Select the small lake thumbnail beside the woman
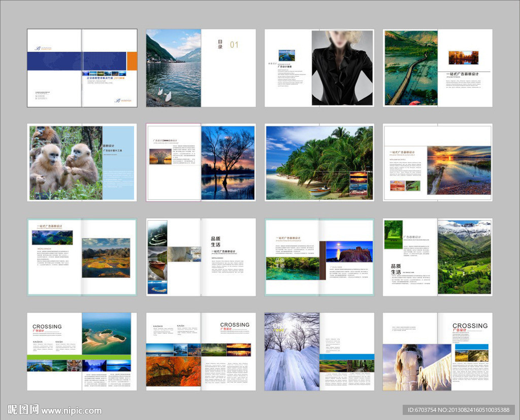 coord(286,55)
